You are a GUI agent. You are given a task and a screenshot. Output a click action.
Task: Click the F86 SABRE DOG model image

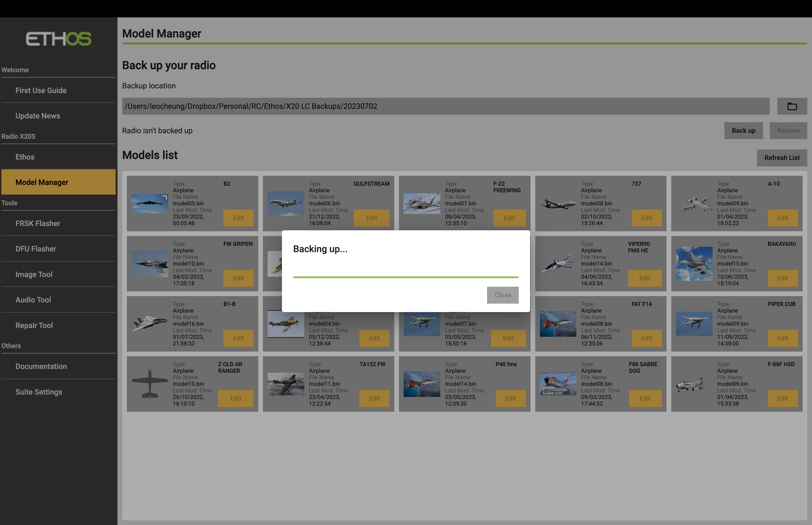pos(558,384)
